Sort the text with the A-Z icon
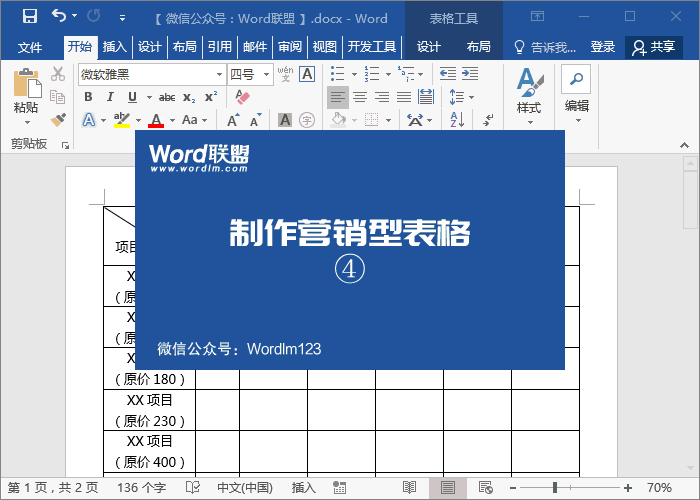700x500 pixels. click(x=457, y=120)
